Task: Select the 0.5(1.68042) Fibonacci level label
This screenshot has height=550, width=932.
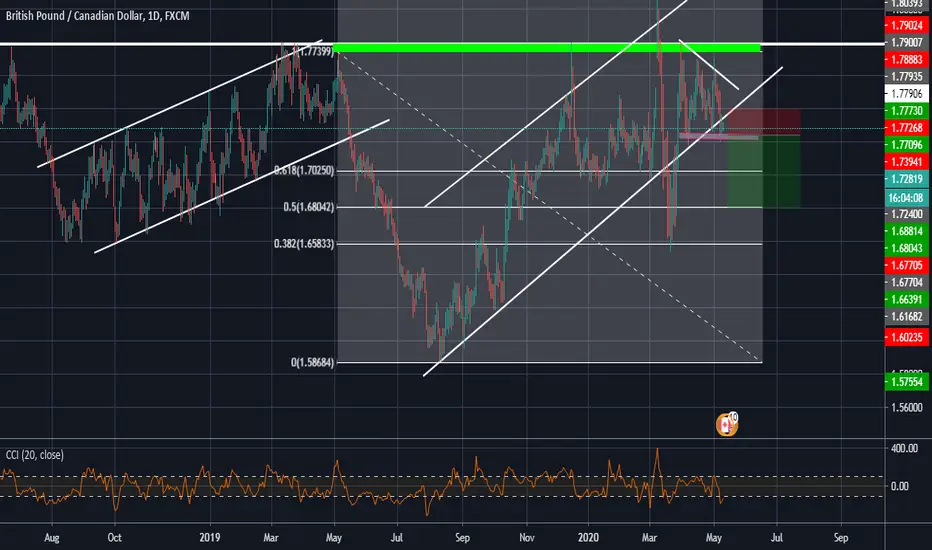Action: (x=308, y=207)
